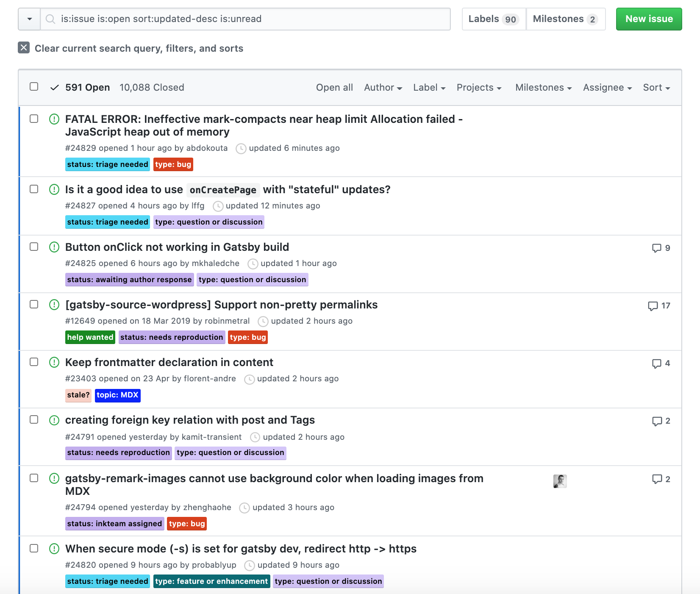Open author link robinmetral
Viewport: 700px width, 594px height.
click(x=227, y=321)
